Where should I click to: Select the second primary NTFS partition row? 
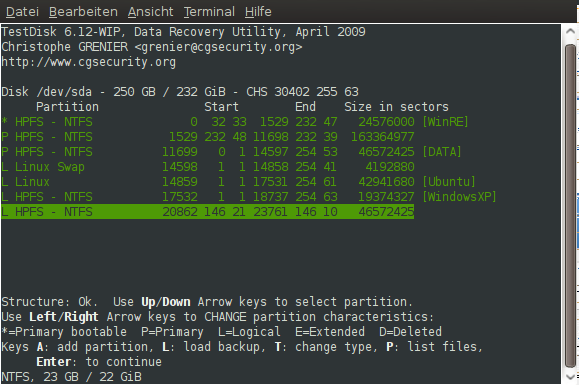click(x=208, y=137)
